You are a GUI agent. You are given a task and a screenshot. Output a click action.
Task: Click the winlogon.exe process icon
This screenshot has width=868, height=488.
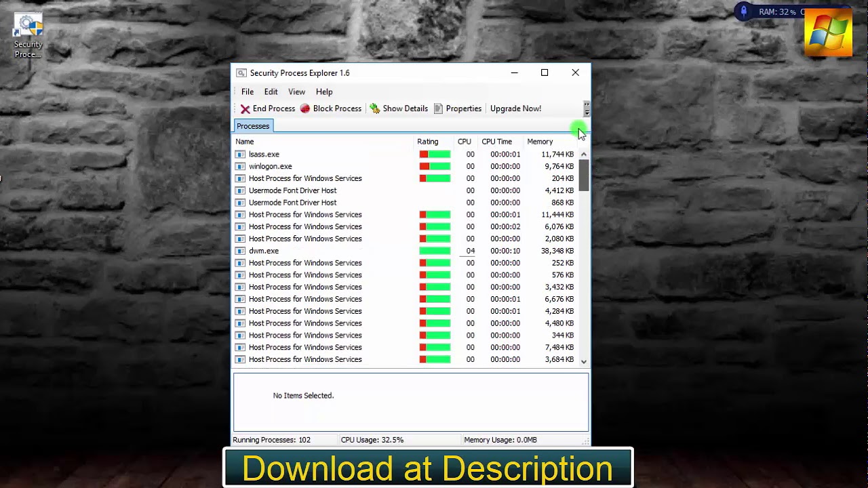240,167
